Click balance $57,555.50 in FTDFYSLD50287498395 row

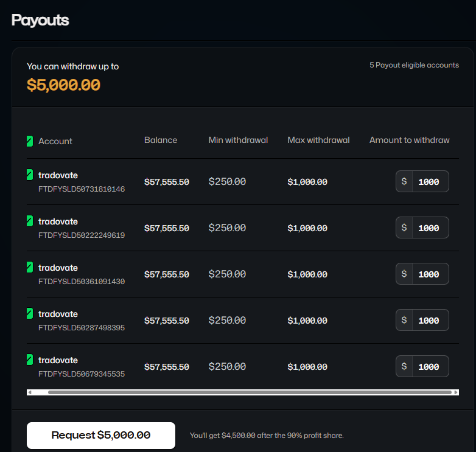point(167,321)
